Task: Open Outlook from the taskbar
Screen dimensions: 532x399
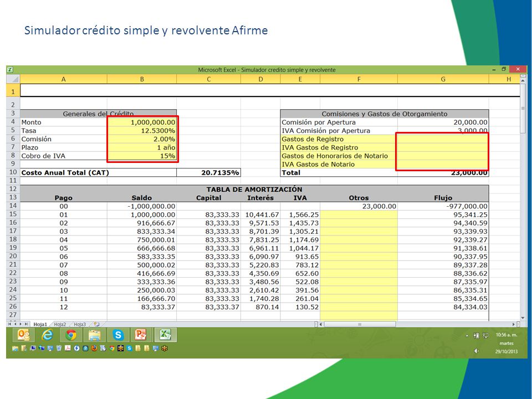Action: tap(24, 335)
